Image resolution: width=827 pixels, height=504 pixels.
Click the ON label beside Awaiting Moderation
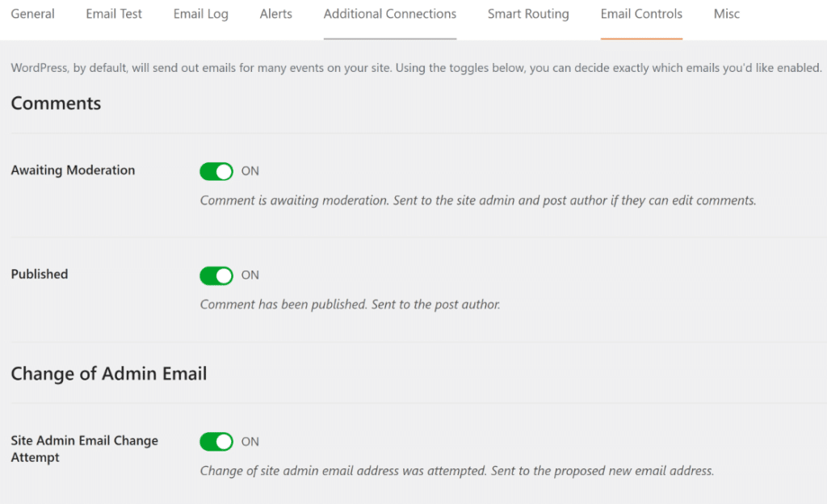pos(250,170)
